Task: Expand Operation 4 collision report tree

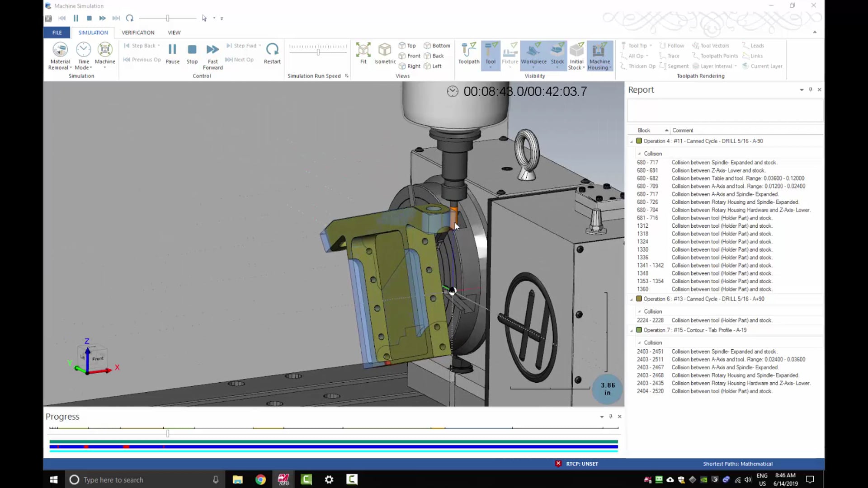Action: pos(631,141)
